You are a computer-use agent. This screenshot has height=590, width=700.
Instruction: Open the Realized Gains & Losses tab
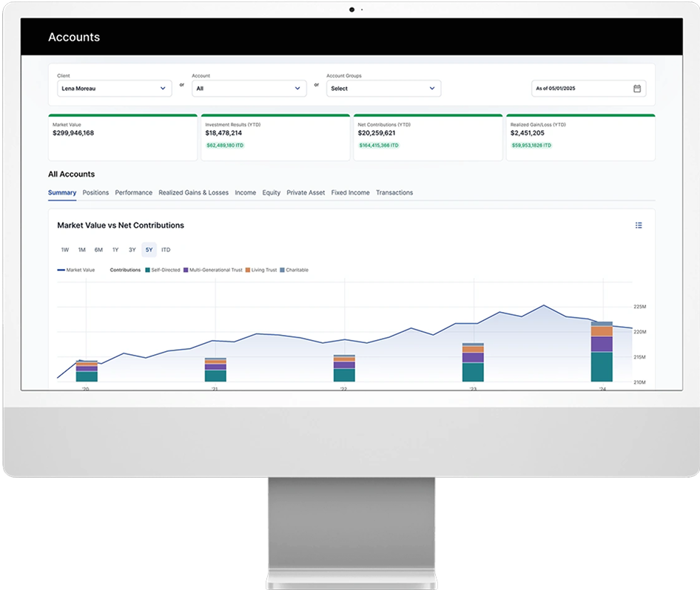click(193, 193)
